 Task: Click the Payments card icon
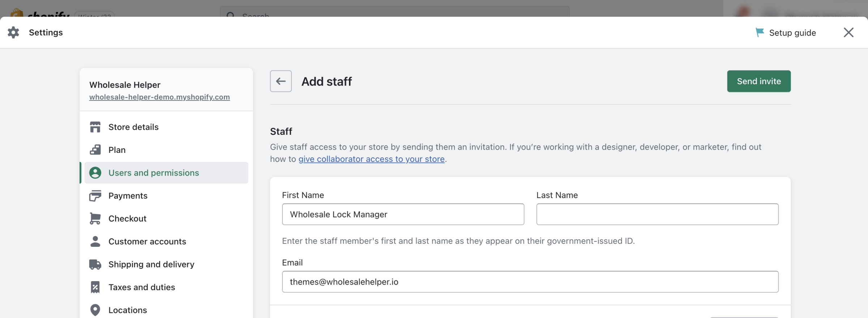95,196
